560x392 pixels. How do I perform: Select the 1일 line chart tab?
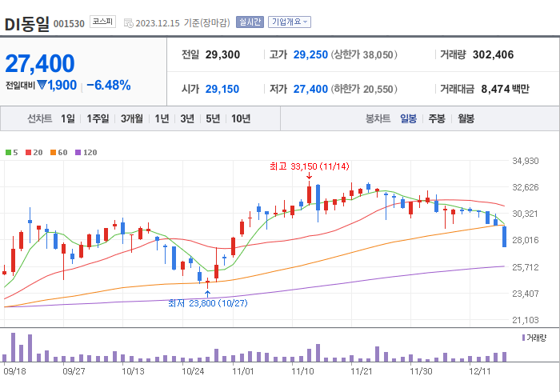(68, 118)
